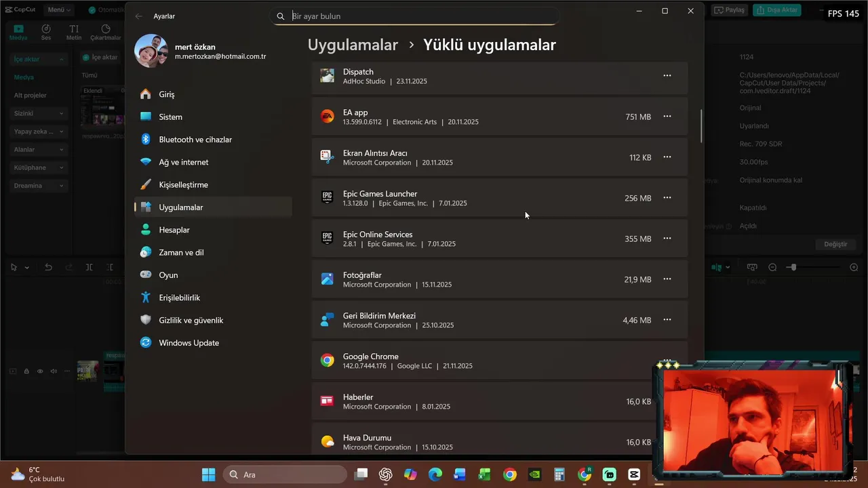The image size is (868, 488).
Task: Open Sistem settings in sidebar
Action: coord(213,117)
